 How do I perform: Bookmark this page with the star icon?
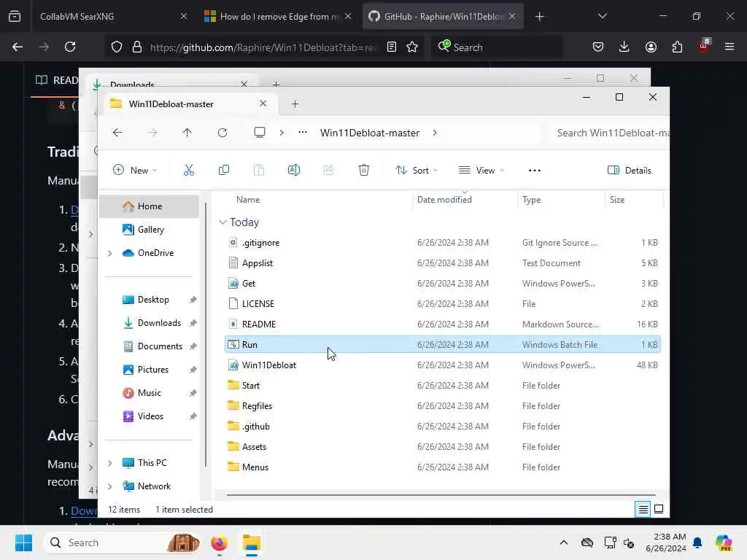coord(412,47)
